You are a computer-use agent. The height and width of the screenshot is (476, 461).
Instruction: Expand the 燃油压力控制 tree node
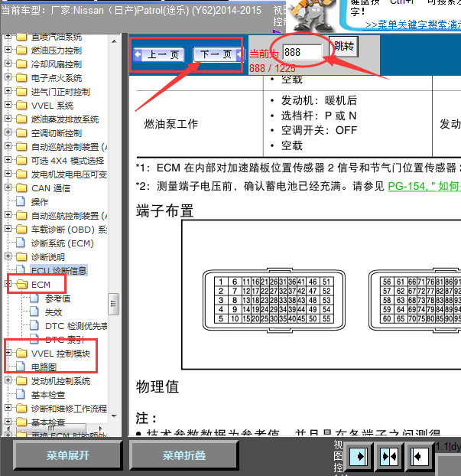[8, 50]
